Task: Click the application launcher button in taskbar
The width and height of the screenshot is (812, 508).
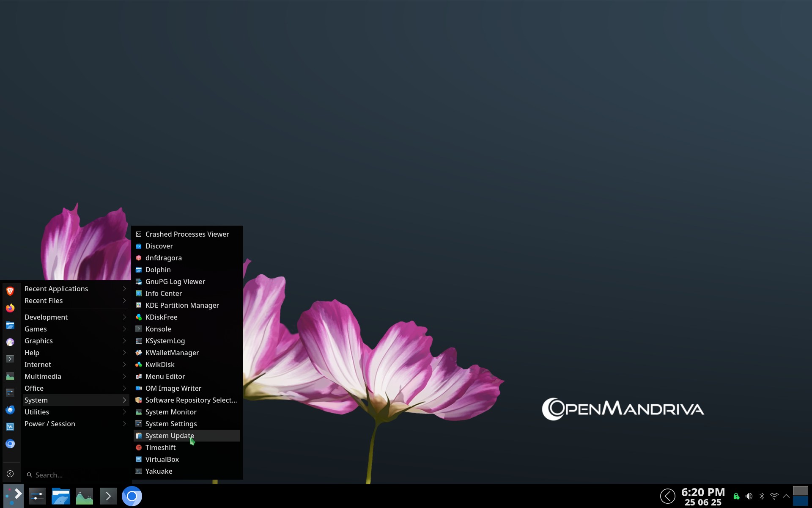Action: coord(14,496)
